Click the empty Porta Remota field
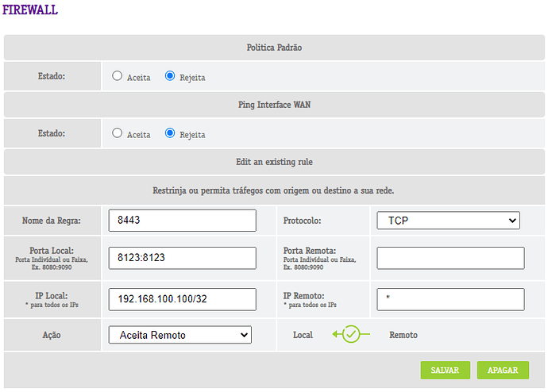Screen dimensions: 548x392 pos(450,258)
